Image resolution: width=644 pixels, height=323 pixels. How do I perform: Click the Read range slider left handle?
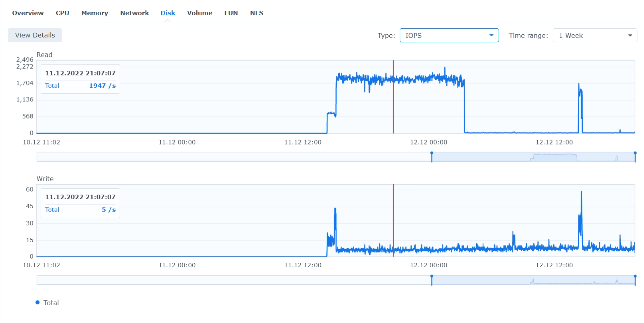[432, 157]
